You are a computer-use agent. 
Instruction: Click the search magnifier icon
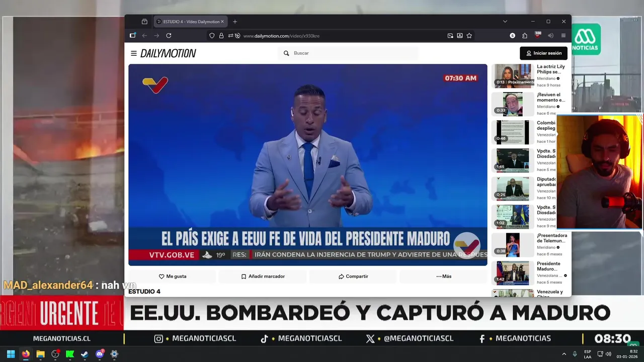[x=286, y=53]
